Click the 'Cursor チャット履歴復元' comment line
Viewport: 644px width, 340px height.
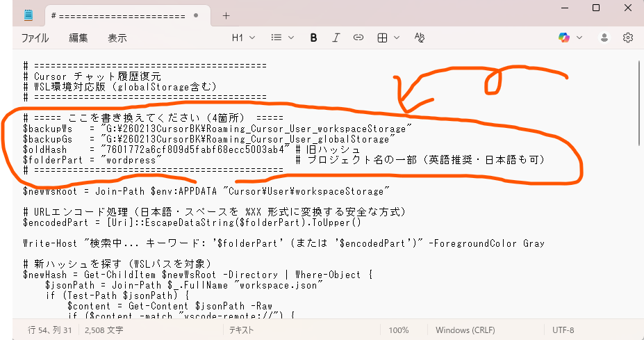(x=92, y=76)
